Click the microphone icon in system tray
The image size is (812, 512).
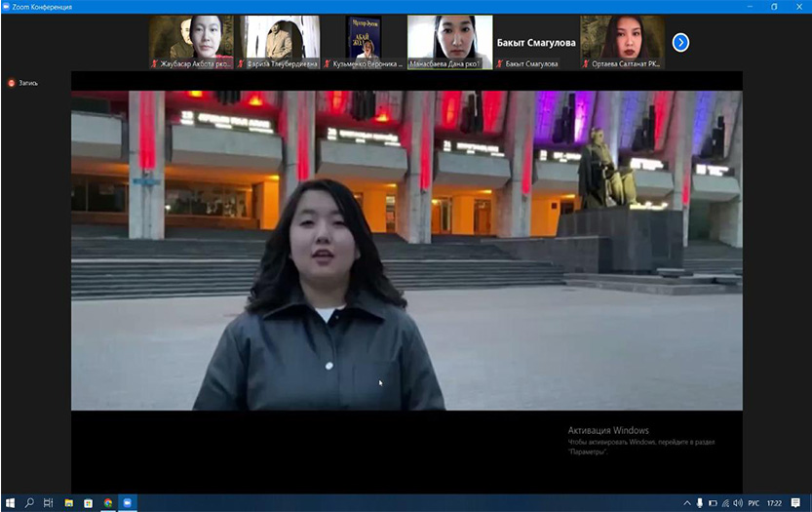[x=700, y=503]
